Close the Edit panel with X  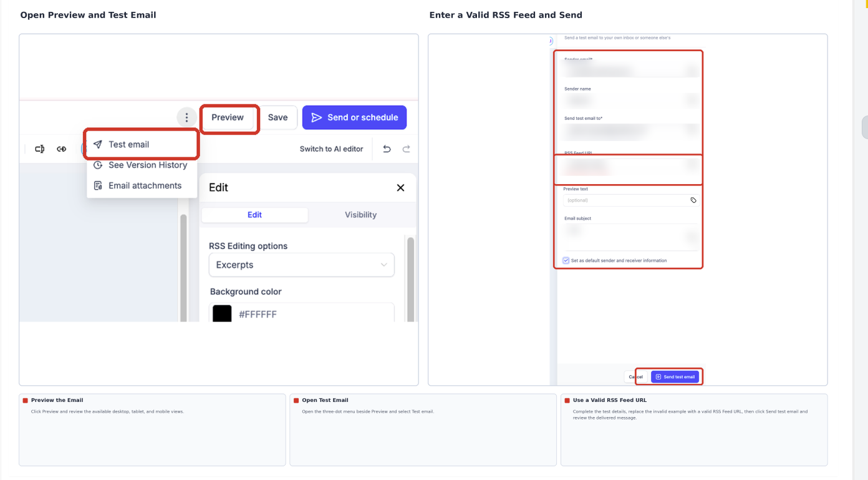point(400,187)
